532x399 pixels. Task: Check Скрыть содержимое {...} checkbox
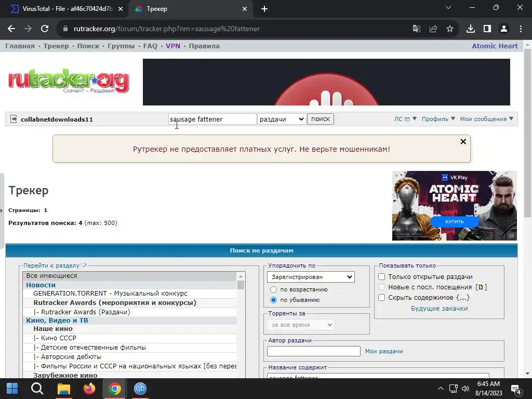pos(382,298)
